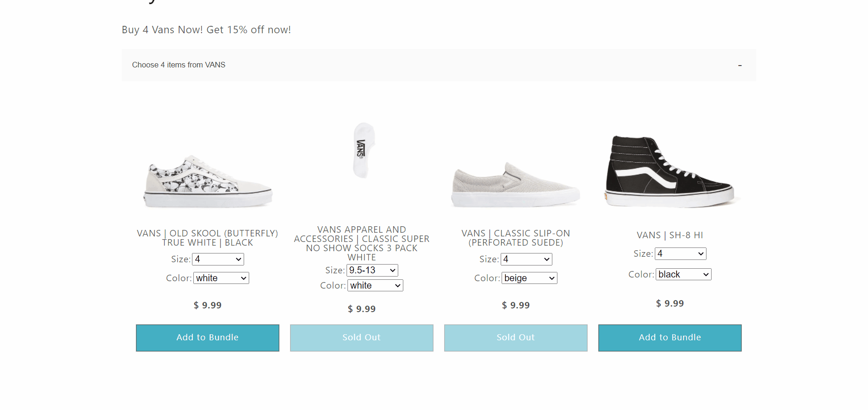Open Old Skool Butterfly shoe image
Screen dimensions: 868x410
[x=208, y=182]
